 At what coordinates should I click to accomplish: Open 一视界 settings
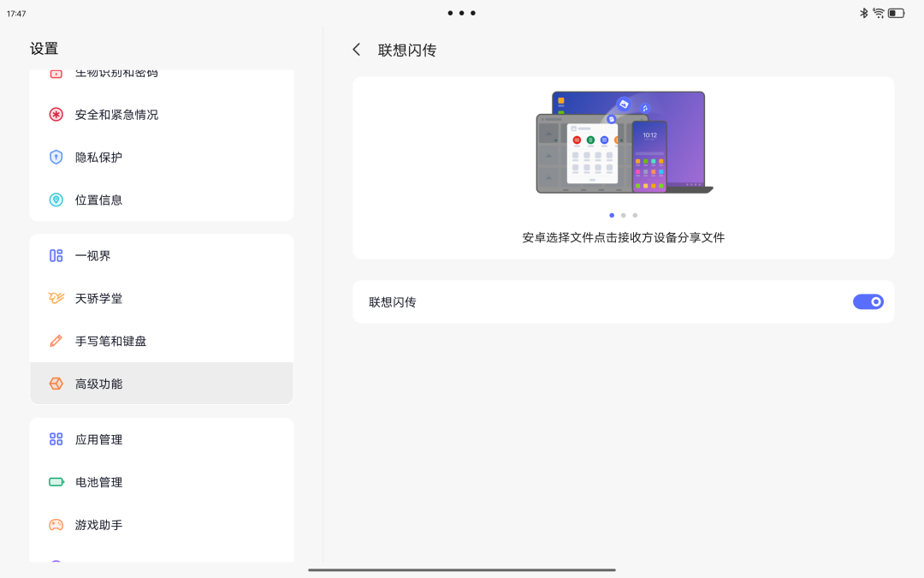(162, 255)
